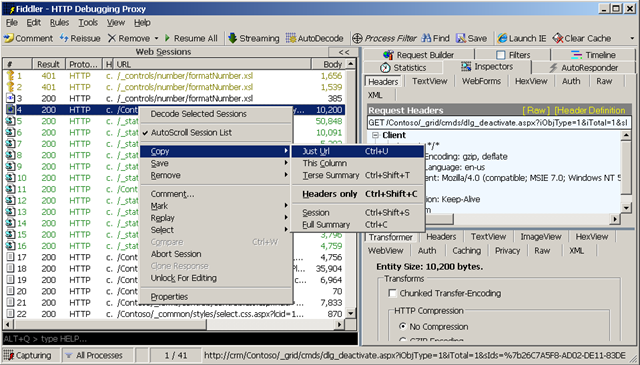Toggle the AutoDecode toolbar icon
Screen dimensions: 640x365
coord(291,38)
